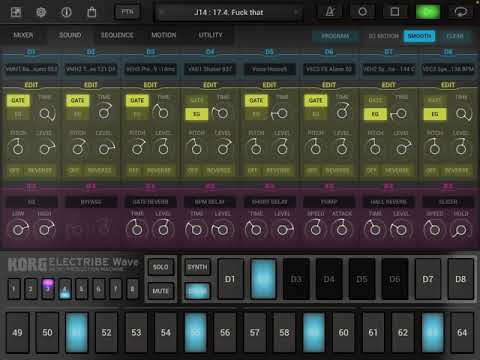480x360 pixels.
Task: Select the lit DRUM part mode
Action: click(197, 291)
